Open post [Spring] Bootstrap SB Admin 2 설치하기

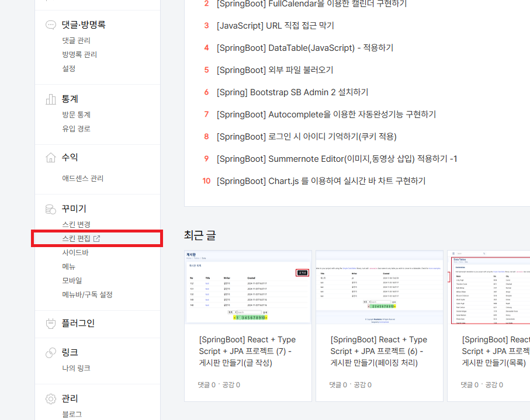tap(292, 92)
